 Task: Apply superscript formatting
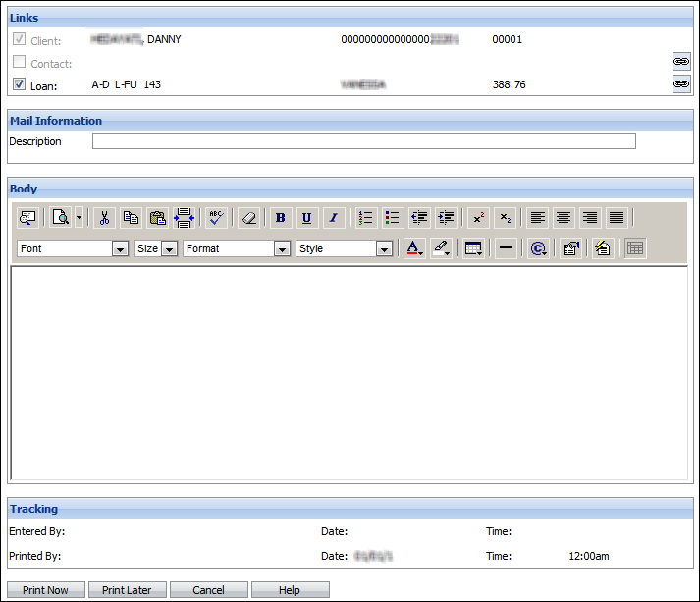478,218
